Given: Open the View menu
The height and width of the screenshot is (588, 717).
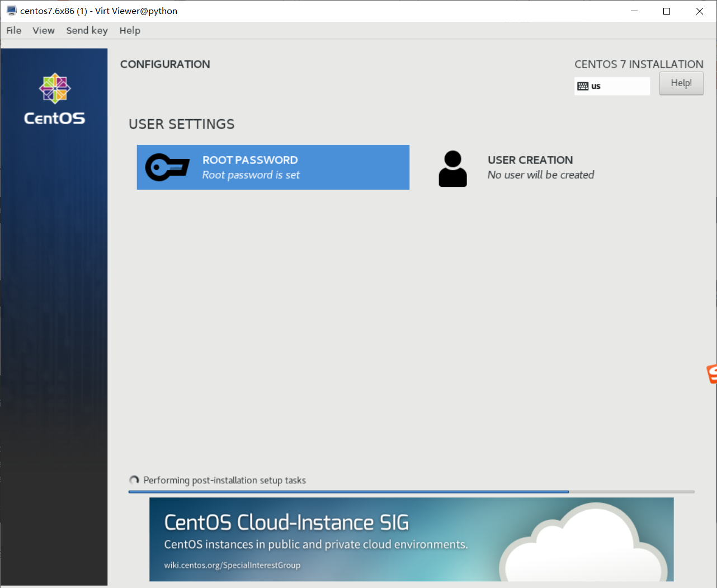Looking at the screenshot, I should [x=44, y=30].
